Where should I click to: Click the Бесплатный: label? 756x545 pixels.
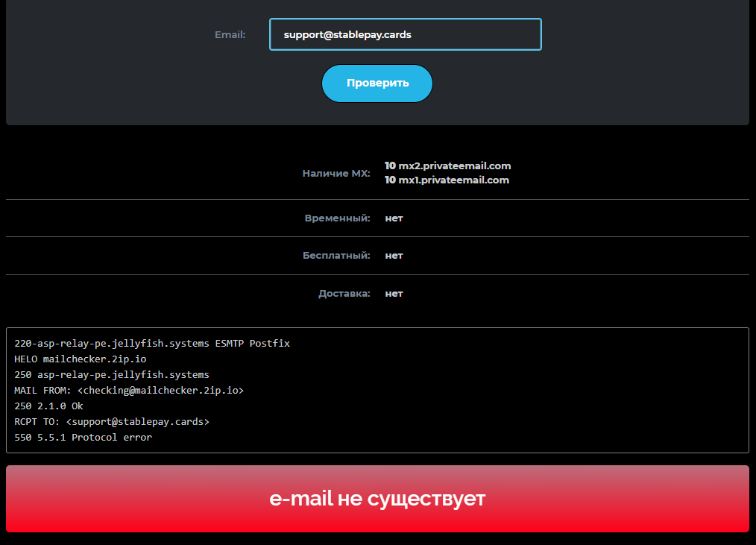[x=336, y=255]
